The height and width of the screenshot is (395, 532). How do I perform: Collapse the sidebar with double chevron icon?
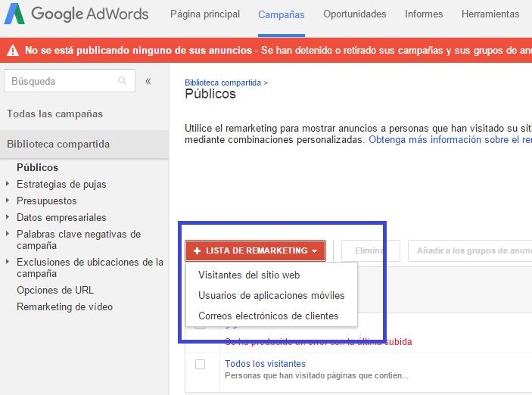point(148,81)
